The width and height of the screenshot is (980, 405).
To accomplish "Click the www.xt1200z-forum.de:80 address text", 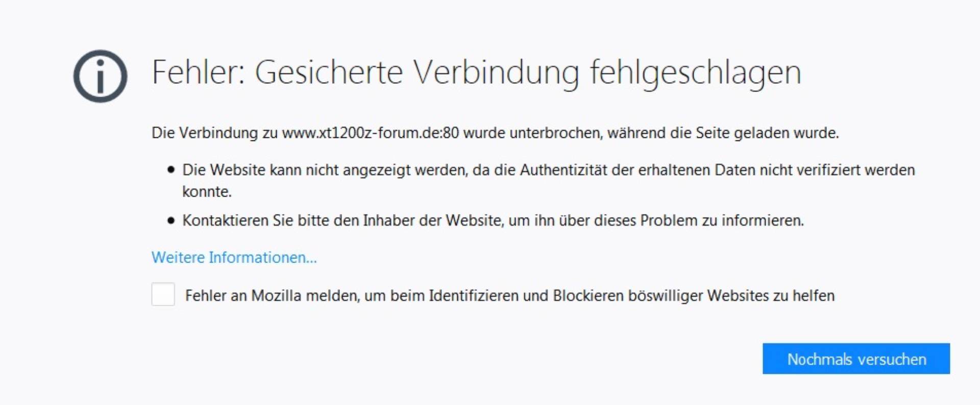I will click(x=370, y=133).
